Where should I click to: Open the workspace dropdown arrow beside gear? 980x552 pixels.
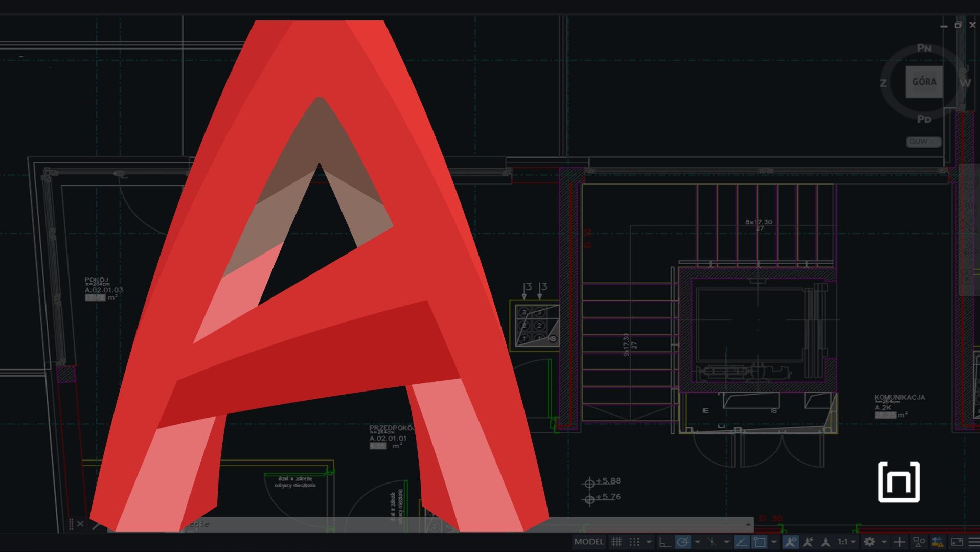click(x=884, y=542)
